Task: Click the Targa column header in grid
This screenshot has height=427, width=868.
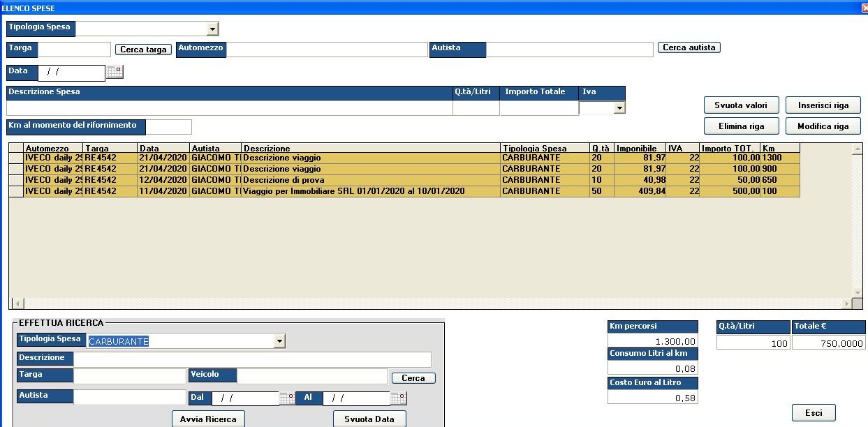Action: [110, 149]
